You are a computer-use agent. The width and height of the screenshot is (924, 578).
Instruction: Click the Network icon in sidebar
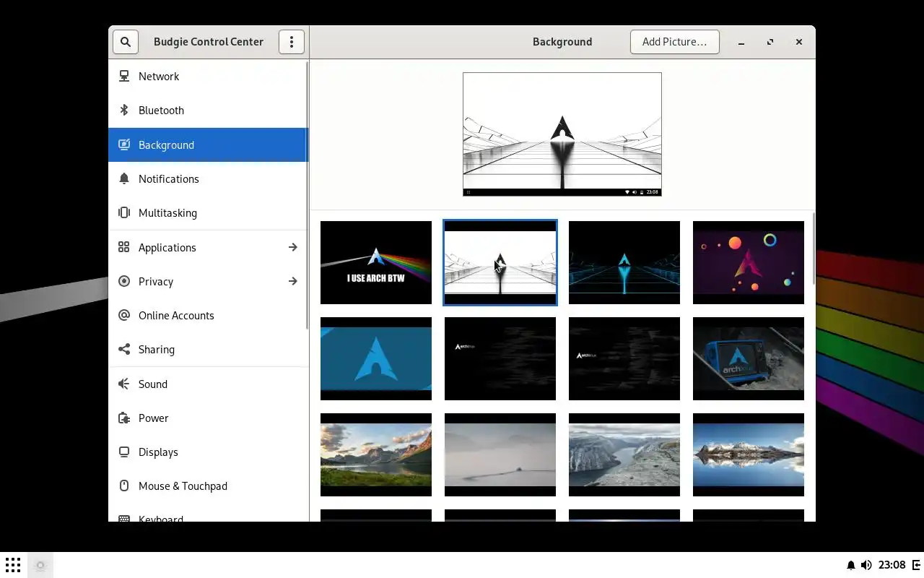coord(124,76)
